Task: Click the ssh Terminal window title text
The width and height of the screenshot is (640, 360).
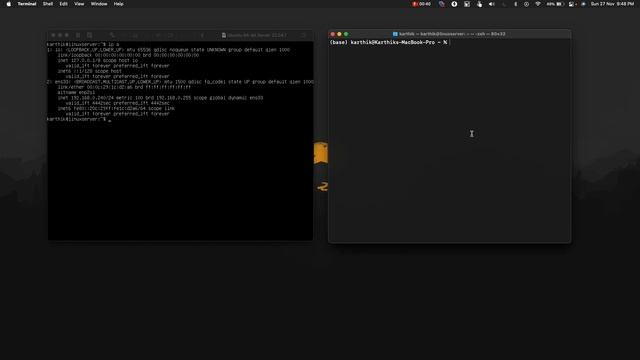Action: tap(452, 34)
